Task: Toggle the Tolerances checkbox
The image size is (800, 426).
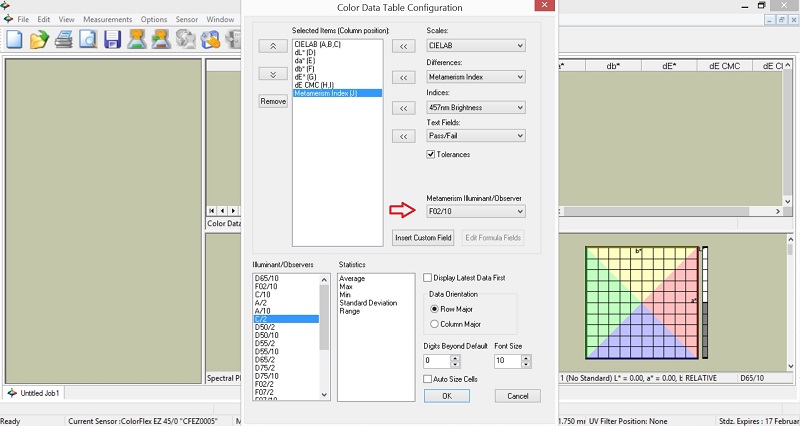Action: click(x=430, y=155)
